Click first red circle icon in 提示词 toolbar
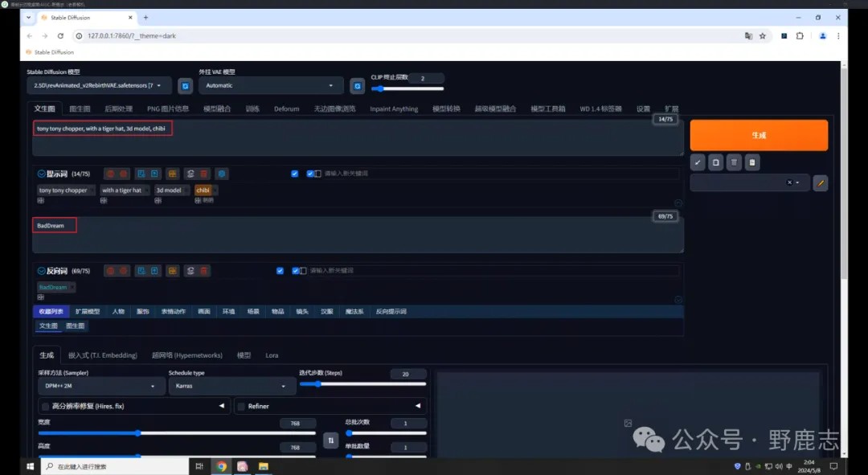This screenshot has height=475, width=868. (110, 174)
